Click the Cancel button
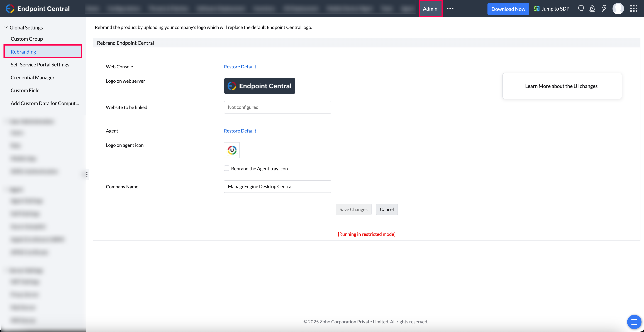644x332 pixels. 387,209
